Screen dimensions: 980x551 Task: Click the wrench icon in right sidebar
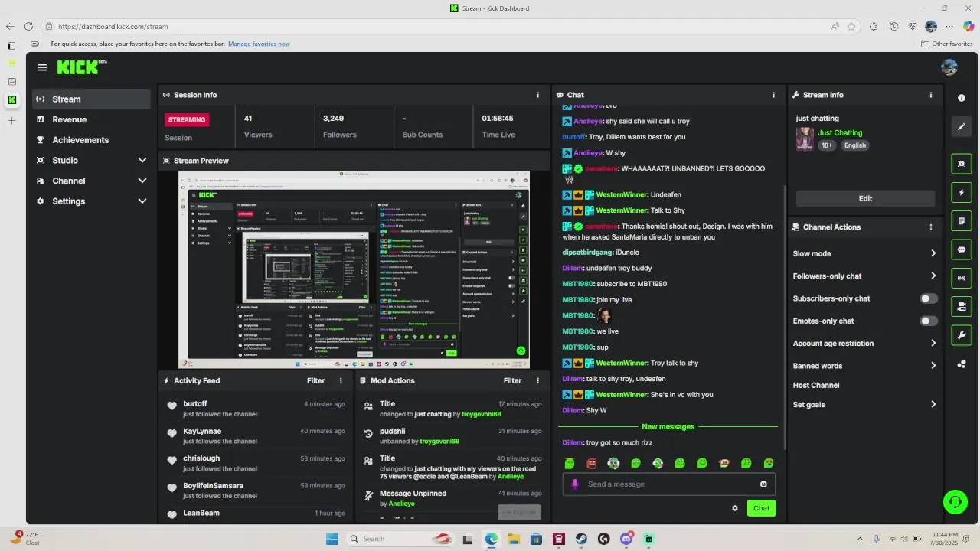pyautogui.click(x=962, y=335)
